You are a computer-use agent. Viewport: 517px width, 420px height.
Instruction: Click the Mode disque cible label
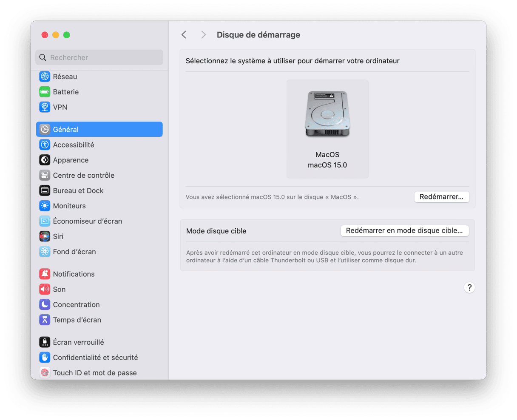(216, 231)
